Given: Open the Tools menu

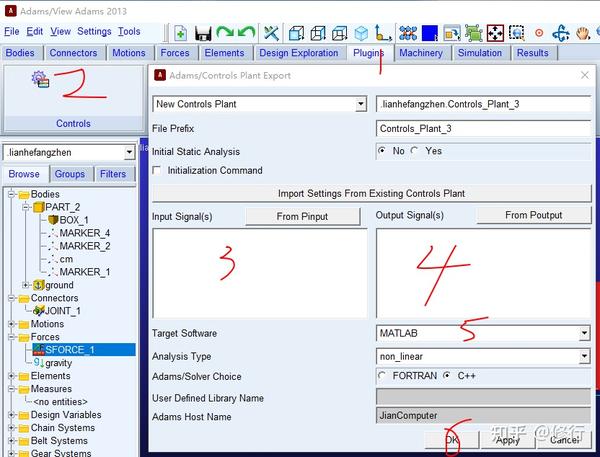Looking at the screenshot, I should (x=129, y=31).
